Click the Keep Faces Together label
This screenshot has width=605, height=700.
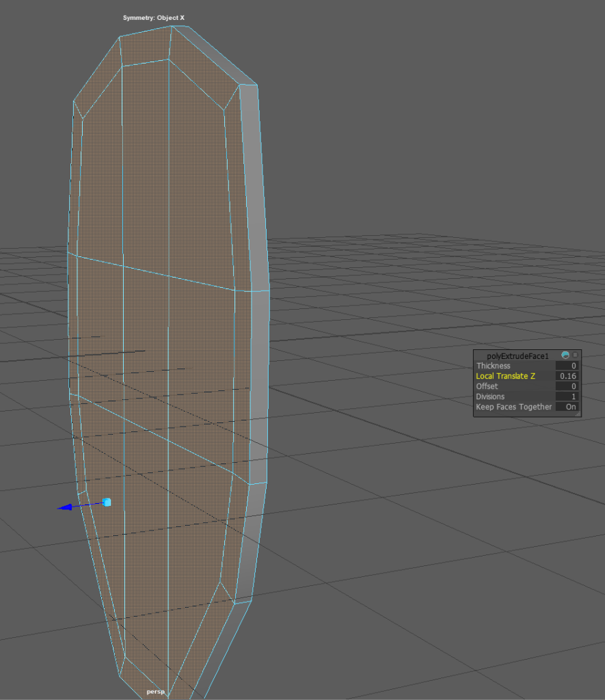[513, 407]
